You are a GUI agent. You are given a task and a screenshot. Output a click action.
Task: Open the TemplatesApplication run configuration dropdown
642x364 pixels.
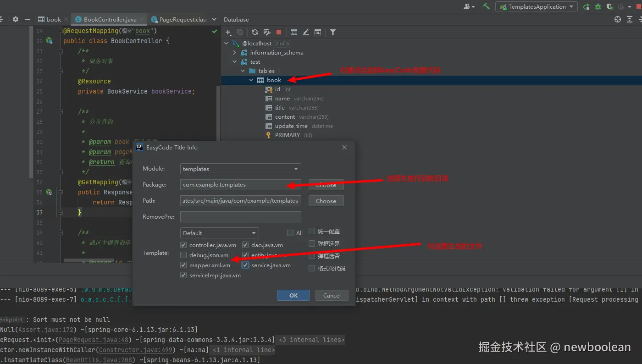[x=537, y=6]
